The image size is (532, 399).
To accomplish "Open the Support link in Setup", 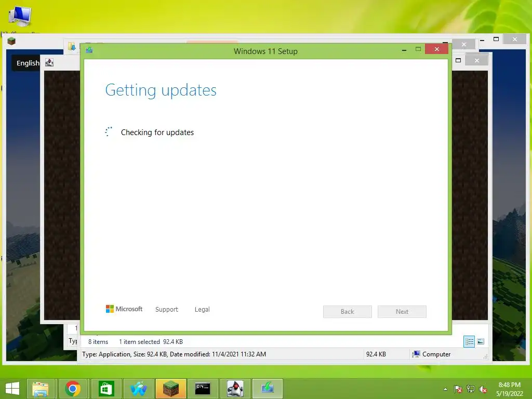I will tap(167, 310).
